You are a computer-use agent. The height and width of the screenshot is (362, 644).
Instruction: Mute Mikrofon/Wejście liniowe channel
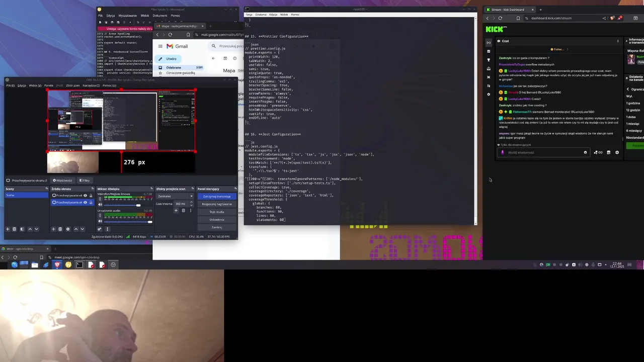(x=100, y=205)
